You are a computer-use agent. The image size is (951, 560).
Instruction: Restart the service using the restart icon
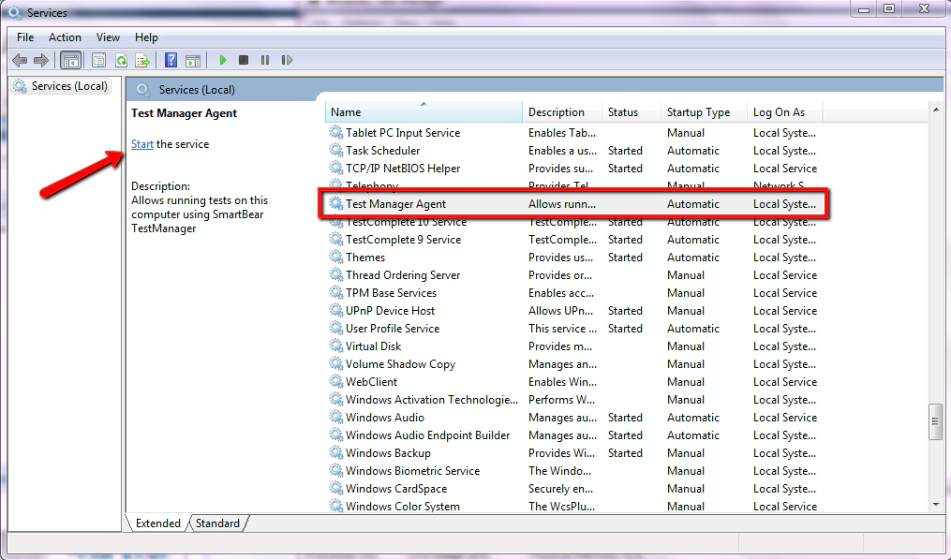(287, 60)
